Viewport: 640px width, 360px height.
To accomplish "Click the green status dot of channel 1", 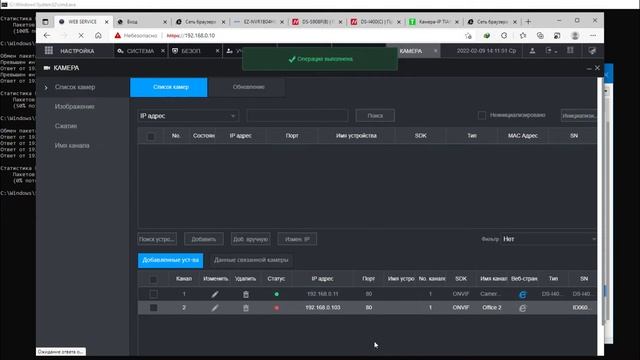I will coord(276,294).
